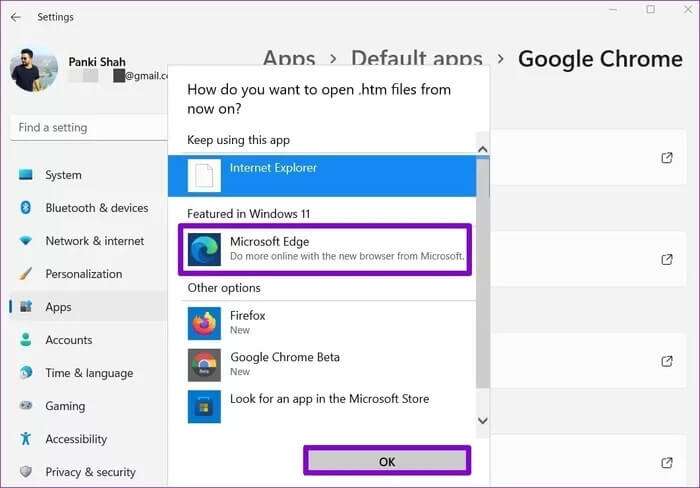This screenshot has height=488, width=700.
Task: Click the Firefox logo icon
Action: (204, 323)
